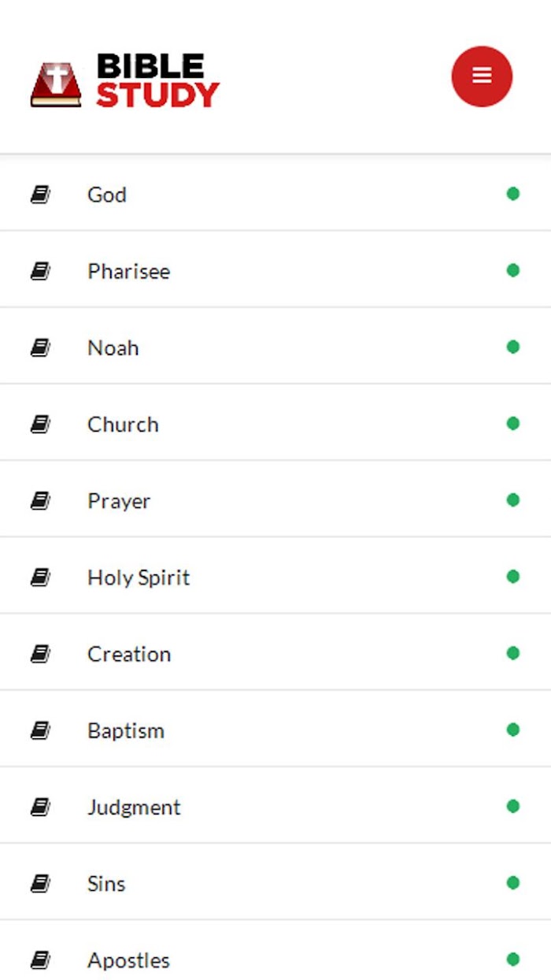The height and width of the screenshot is (980, 551).
Task: Select the Judgment list item
Action: click(275, 805)
